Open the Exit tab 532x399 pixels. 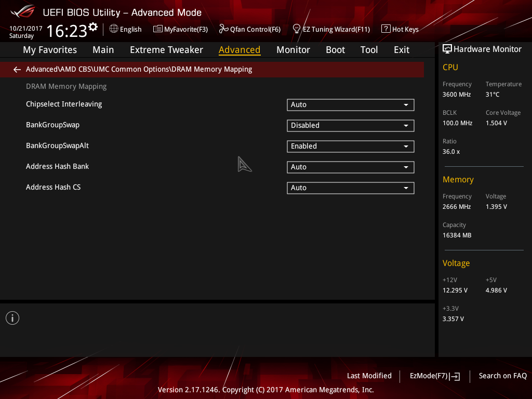point(402,50)
